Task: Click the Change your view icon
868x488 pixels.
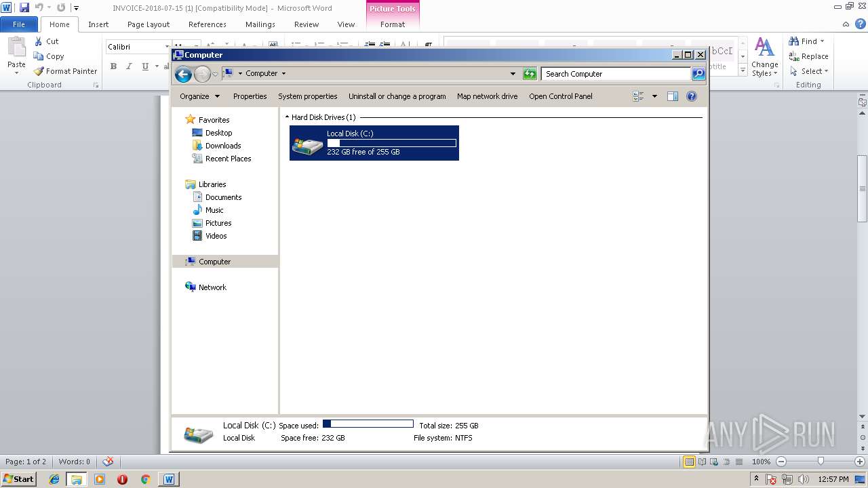Action: [x=638, y=96]
